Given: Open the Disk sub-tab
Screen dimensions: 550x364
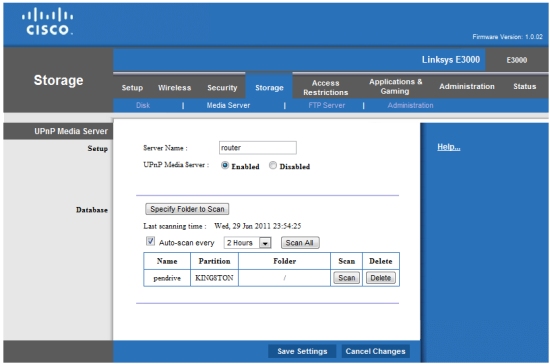Looking at the screenshot, I should [x=143, y=105].
